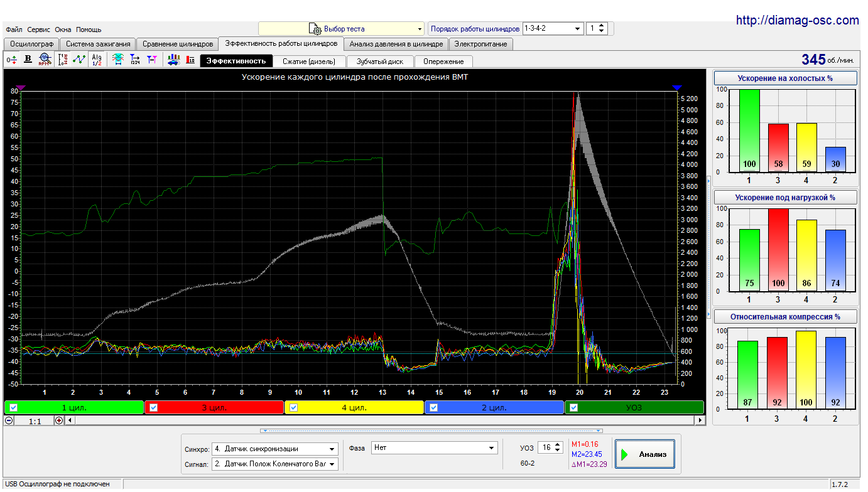Screen dimensions: 868x492
Task: Switch to the Электропитание tab
Action: (481, 44)
